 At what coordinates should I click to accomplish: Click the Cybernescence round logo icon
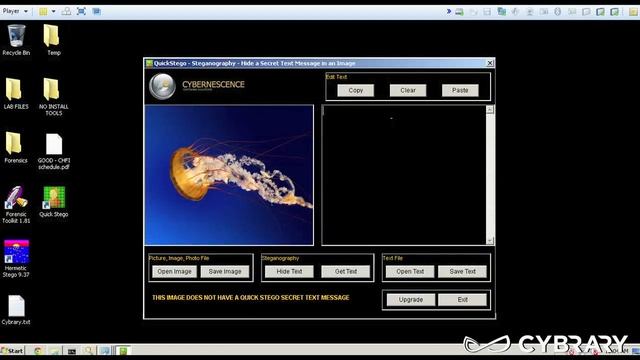[162, 87]
